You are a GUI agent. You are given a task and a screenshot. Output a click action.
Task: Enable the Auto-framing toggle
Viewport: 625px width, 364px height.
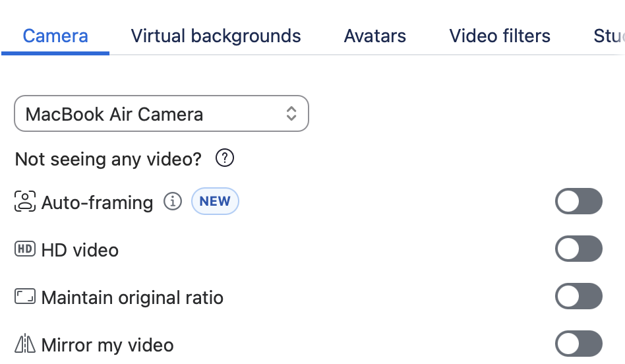tap(578, 202)
